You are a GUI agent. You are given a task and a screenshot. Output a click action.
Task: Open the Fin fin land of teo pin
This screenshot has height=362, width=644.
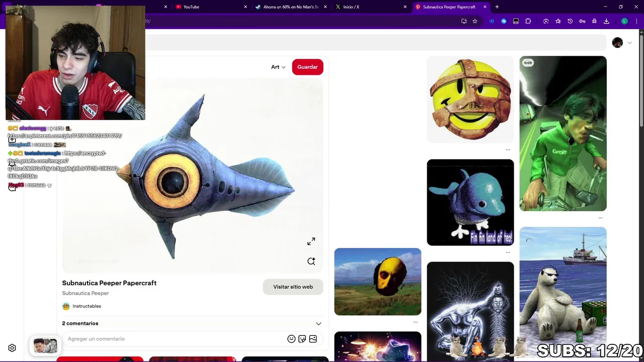click(470, 202)
